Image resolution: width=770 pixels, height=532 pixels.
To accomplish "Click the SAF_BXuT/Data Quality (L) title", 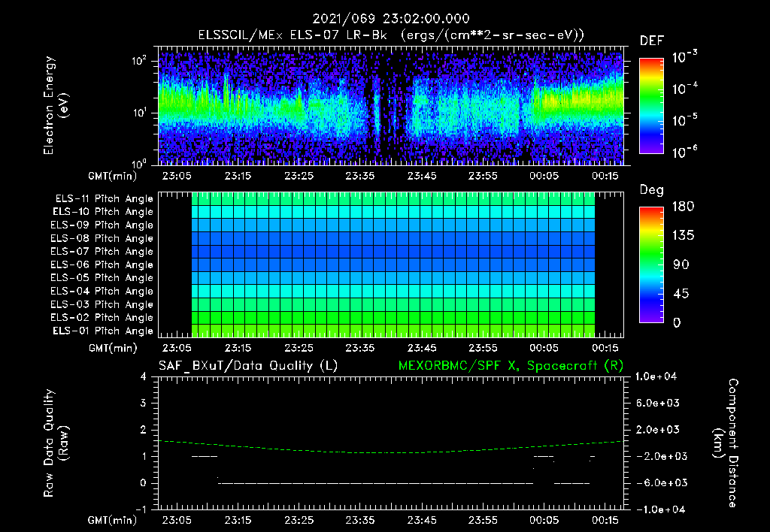I will [248, 366].
